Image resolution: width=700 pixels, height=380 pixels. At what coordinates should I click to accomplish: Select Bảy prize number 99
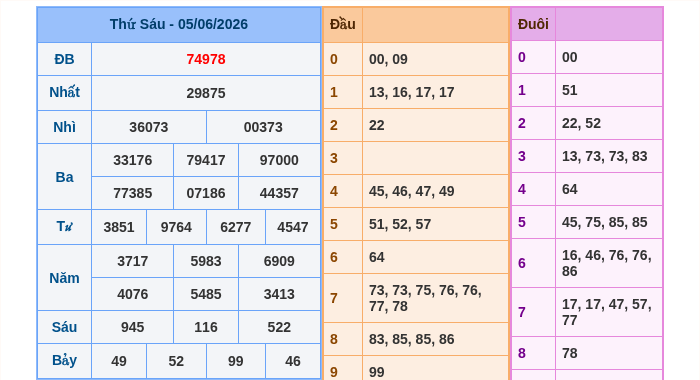236,361
